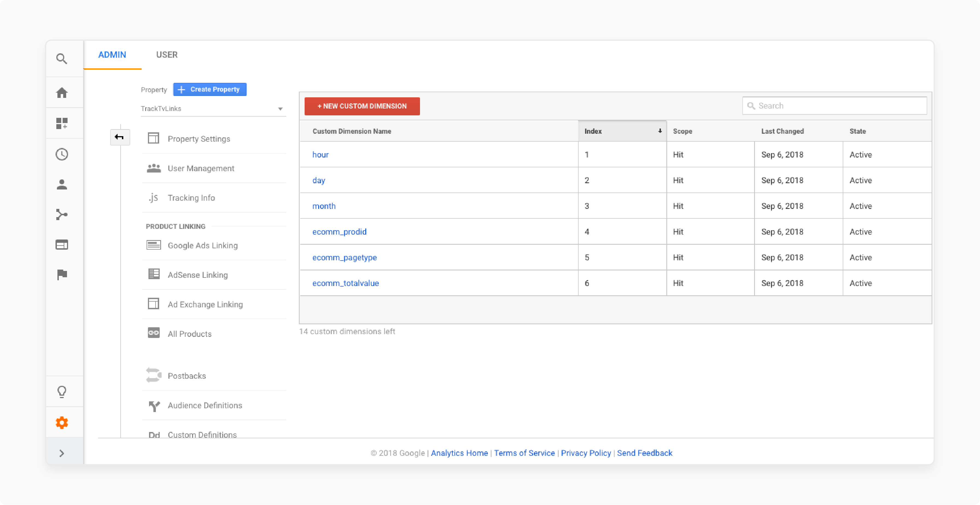This screenshot has height=505, width=980.
Task: Click the Ad Exchange Linking icon
Action: (153, 303)
